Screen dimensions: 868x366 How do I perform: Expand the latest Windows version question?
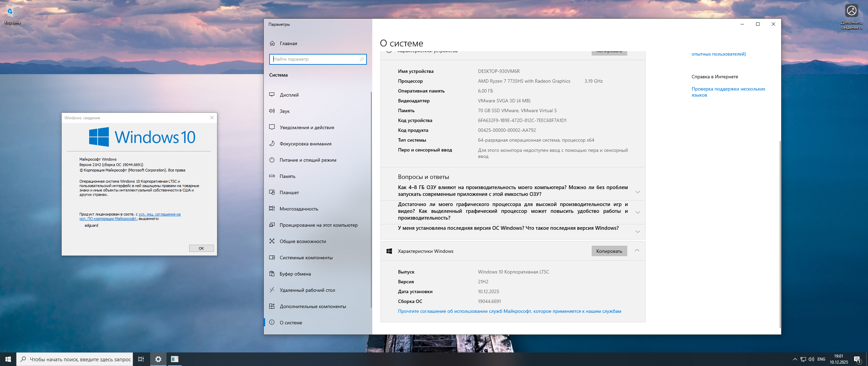[x=637, y=232]
